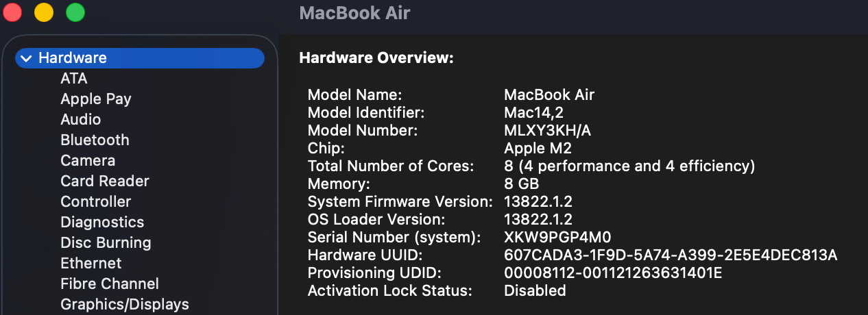The image size is (868, 315).
Task: Select Disc Burning in the sidebar
Action: (x=106, y=243)
